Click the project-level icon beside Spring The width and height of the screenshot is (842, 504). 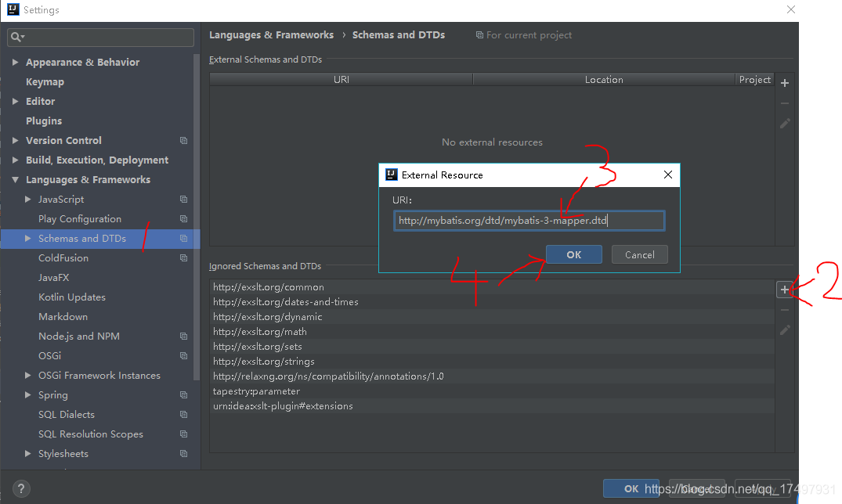pyautogui.click(x=183, y=395)
